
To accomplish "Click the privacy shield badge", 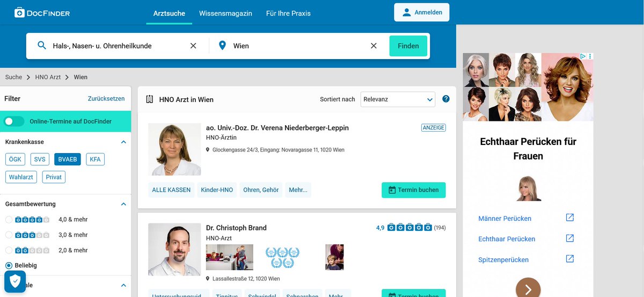I will pos(15,281).
